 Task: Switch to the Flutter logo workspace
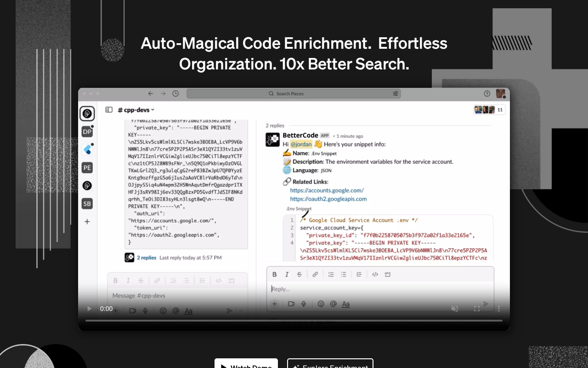87,149
